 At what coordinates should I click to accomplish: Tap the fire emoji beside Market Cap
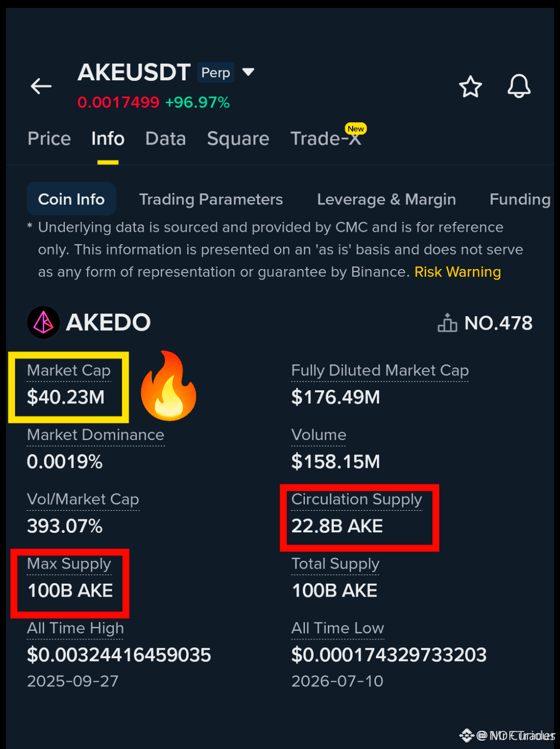click(169, 386)
